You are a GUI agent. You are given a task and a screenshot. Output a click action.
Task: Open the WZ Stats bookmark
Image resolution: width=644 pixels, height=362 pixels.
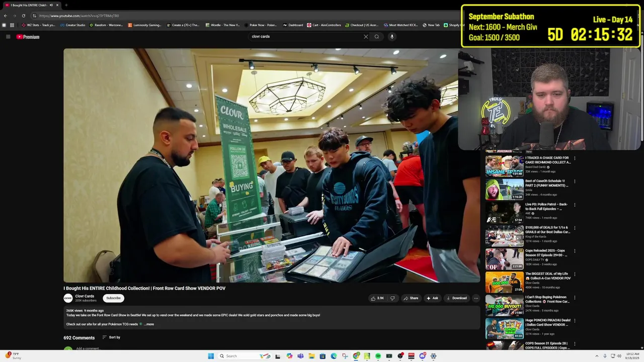(39, 25)
